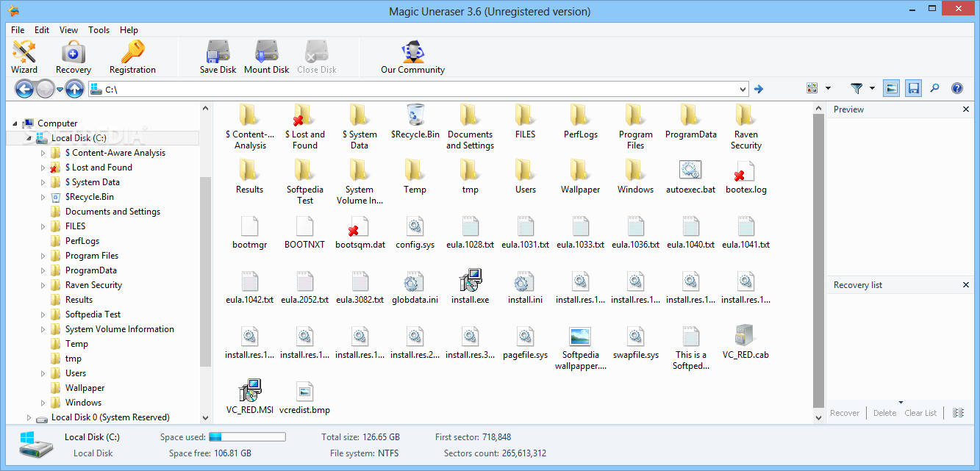Toggle the Preview panel button
This screenshot has height=471, width=980.
pos(891,88)
